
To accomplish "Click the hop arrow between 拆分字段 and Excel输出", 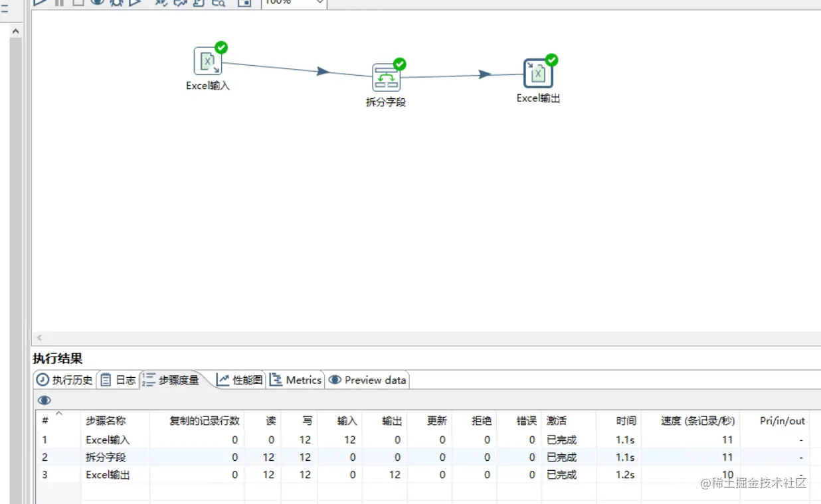I will pyautogui.click(x=485, y=74).
